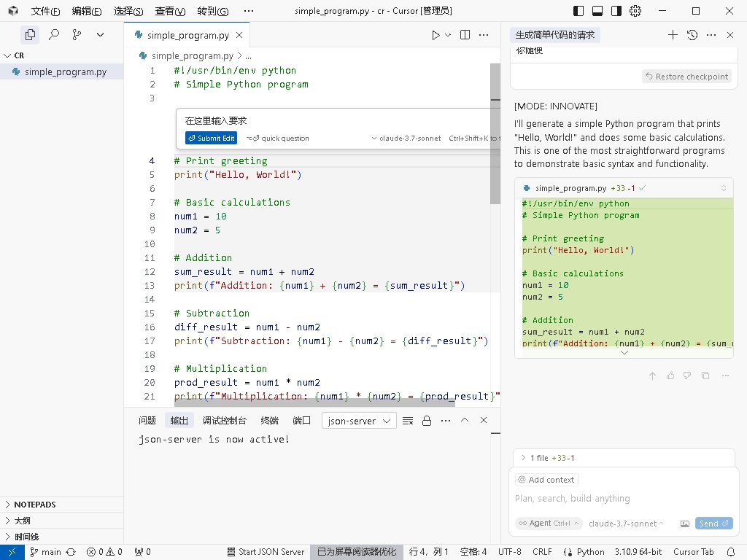Screen dimensions: 747x560
Task: Expand more sidebar views chevron
Action: tap(100, 35)
